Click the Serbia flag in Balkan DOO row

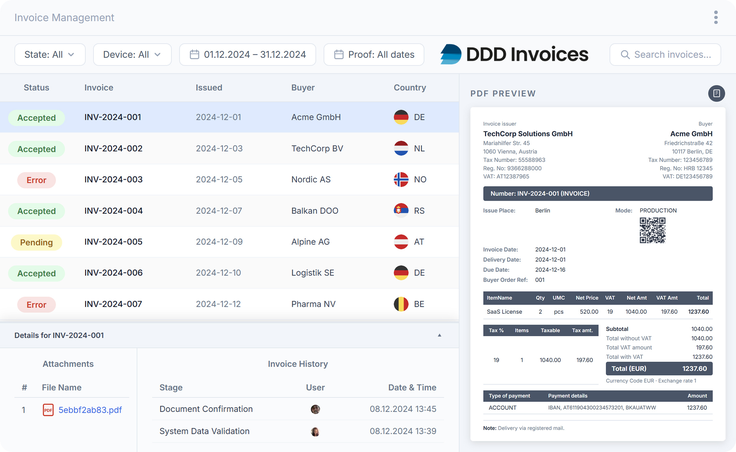(x=401, y=211)
